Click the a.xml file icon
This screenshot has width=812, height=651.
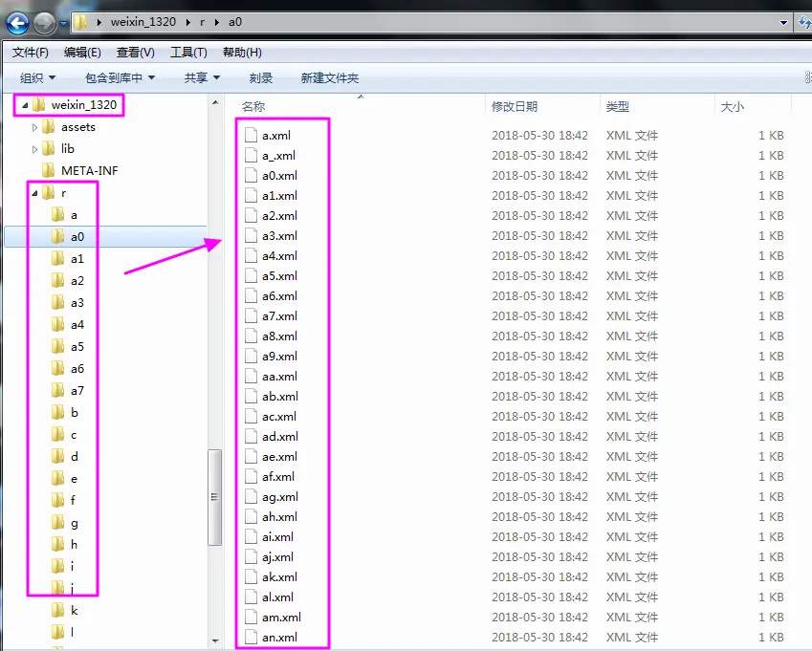click(x=252, y=135)
